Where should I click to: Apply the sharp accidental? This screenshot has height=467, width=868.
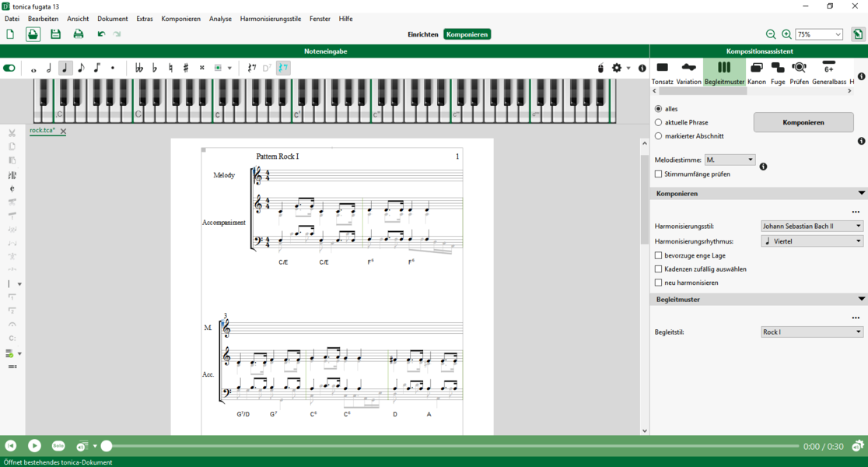point(186,68)
